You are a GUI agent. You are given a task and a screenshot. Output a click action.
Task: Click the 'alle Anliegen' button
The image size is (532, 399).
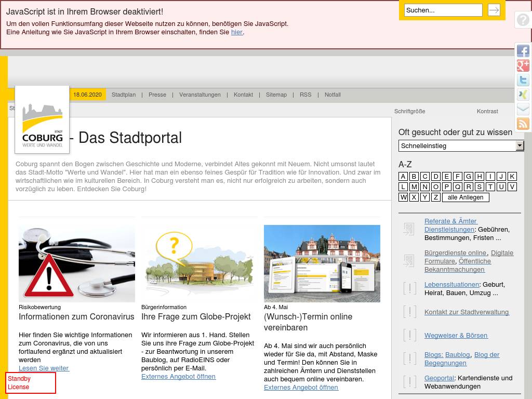(x=465, y=197)
